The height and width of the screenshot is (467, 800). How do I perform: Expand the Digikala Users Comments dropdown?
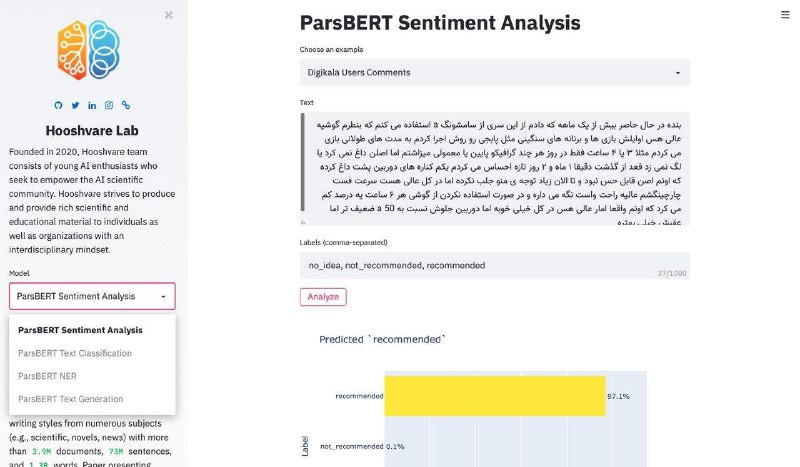click(x=494, y=72)
